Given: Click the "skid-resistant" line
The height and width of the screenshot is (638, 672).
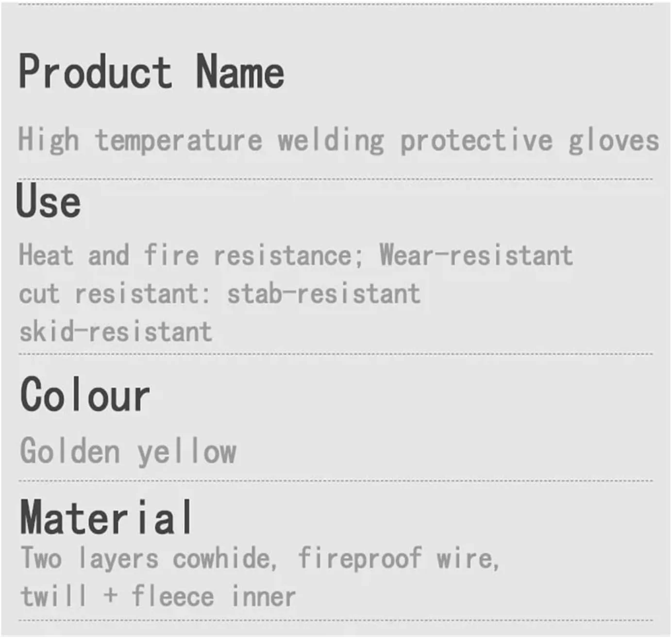Looking at the screenshot, I should tap(116, 332).
